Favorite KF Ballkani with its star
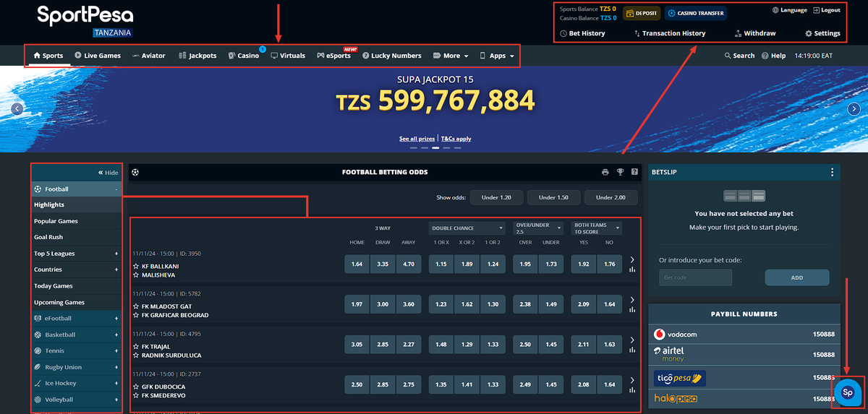Image resolution: width=868 pixels, height=414 pixels. tap(136, 267)
